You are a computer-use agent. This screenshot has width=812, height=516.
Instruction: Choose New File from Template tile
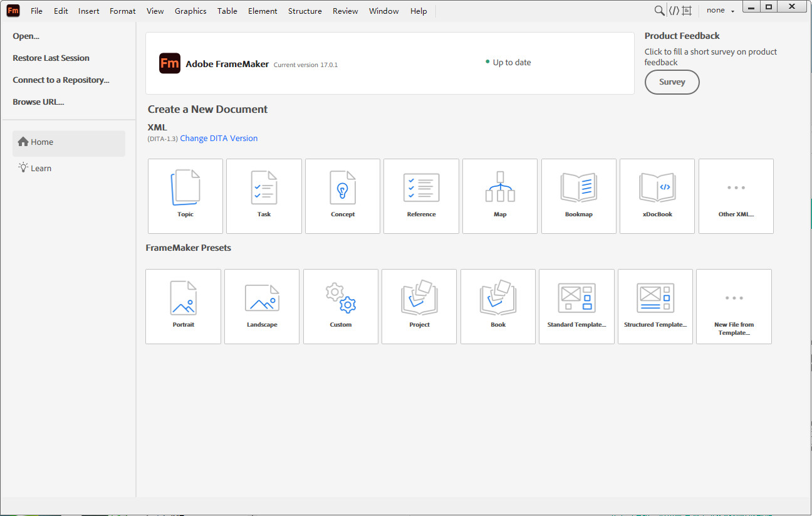[734, 307]
